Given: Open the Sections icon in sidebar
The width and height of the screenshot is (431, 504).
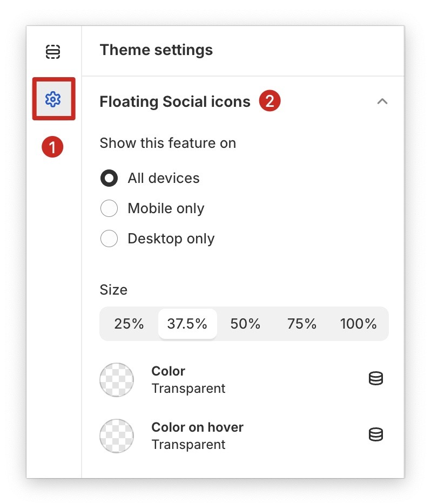Looking at the screenshot, I should tap(53, 52).
